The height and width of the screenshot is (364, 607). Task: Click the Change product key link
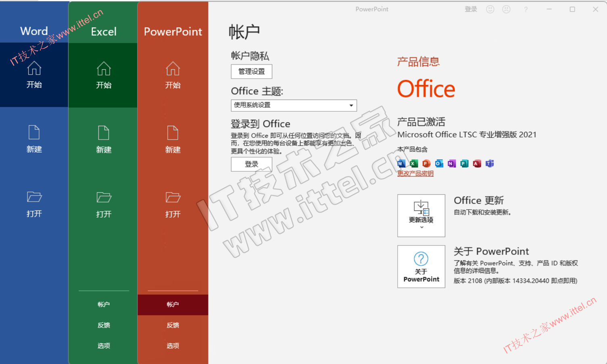click(x=415, y=173)
